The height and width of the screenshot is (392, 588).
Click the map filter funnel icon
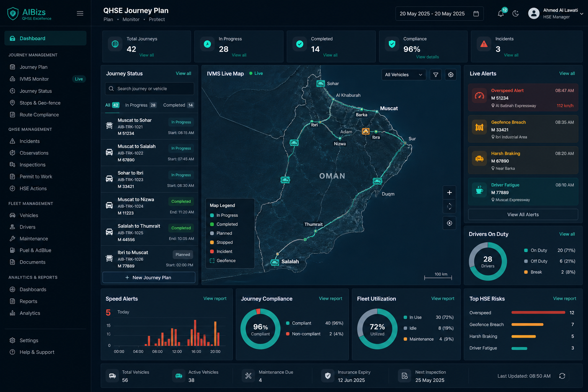(436, 75)
